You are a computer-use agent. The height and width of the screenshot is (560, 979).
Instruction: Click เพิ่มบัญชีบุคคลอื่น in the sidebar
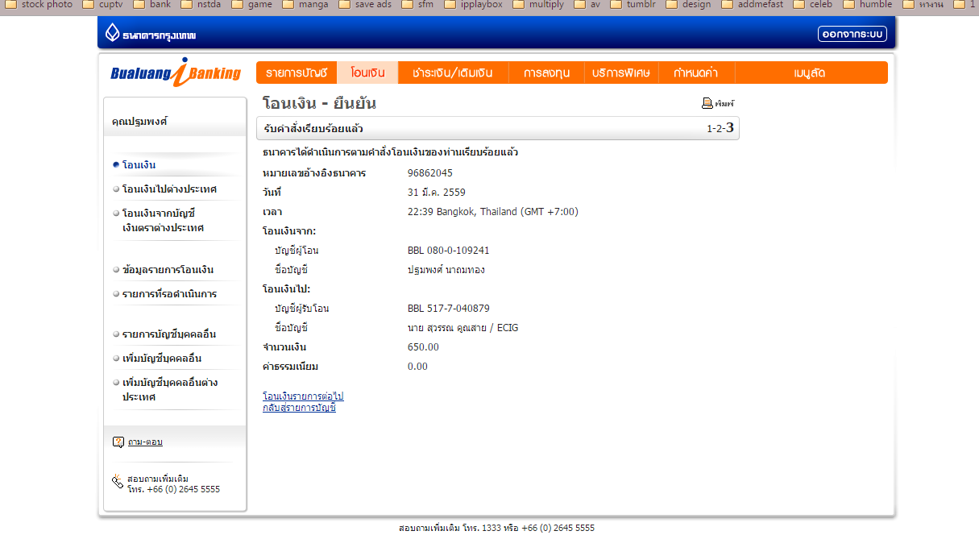(x=162, y=359)
